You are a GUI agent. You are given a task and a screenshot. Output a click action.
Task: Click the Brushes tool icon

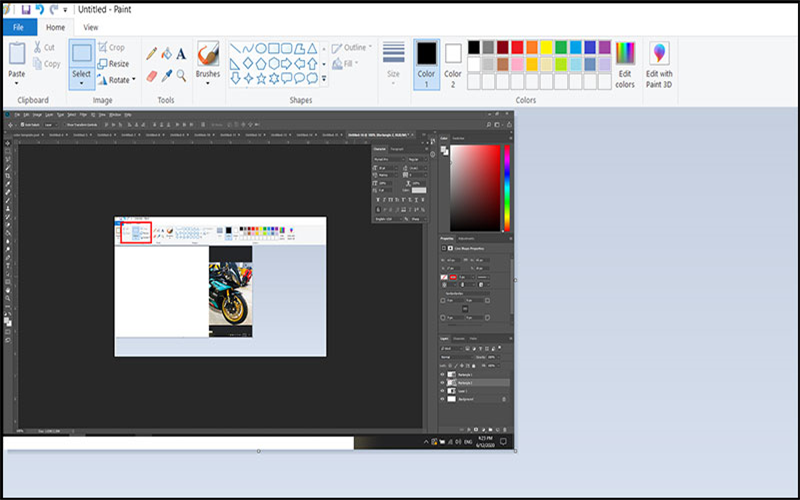click(x=208, y=53)
